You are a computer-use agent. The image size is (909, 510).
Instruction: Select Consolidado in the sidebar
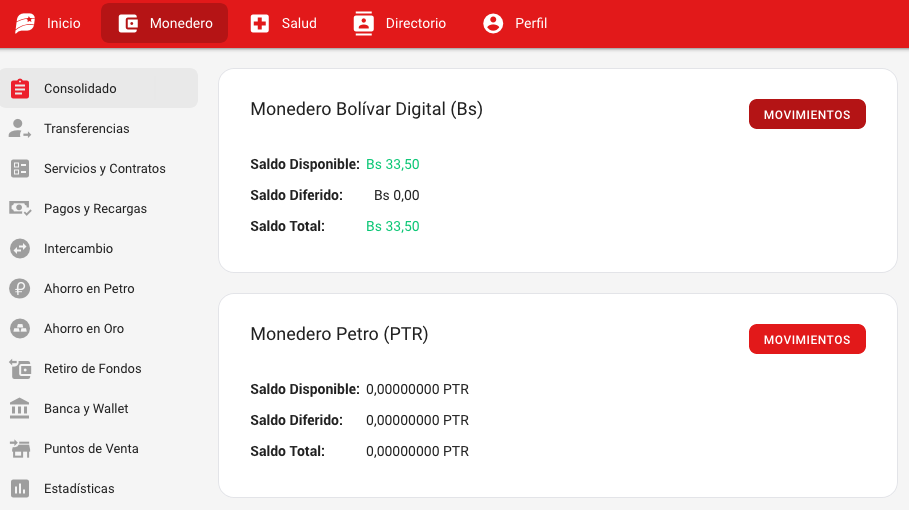click(80, 89)
